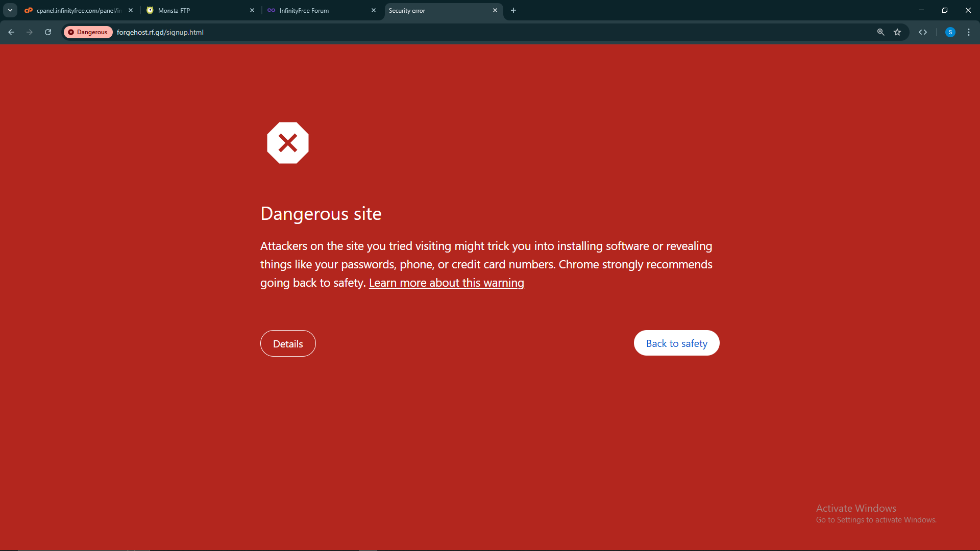The image size is (980, 551).
Task: Click the Back to safety button
Action: (x=676, y=343)
